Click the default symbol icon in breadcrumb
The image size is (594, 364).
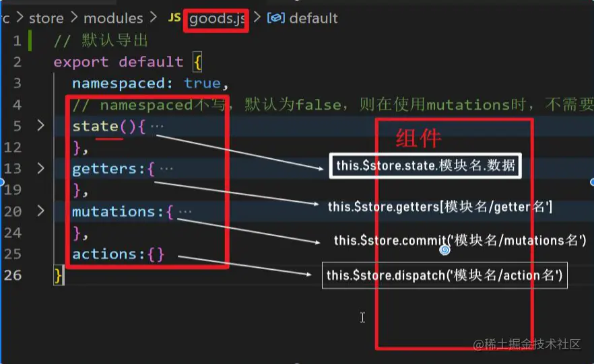[276, 17]
